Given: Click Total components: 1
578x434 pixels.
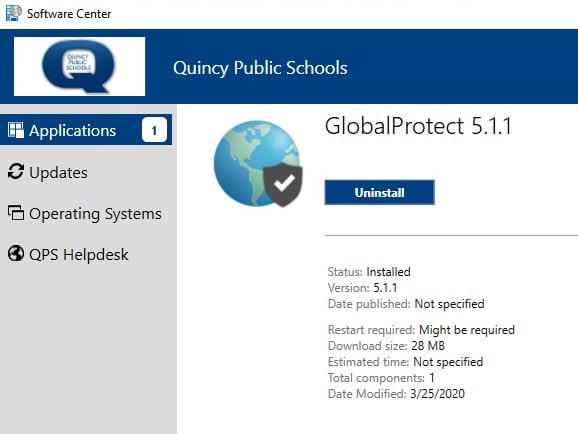Looking at the screenshot, I should 381,378.
